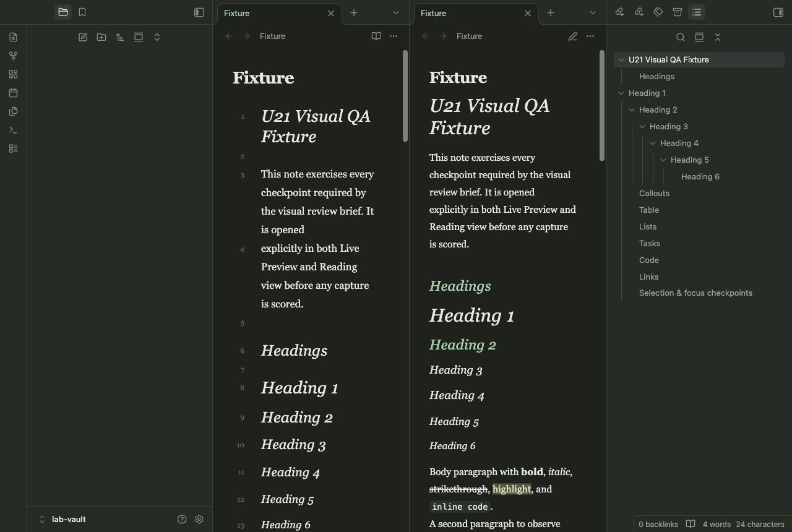The width and height of the screenshot is (792, 532).
Task: Select the left Fixture tab
Action: pyautogui.click(x=279, y=13)
